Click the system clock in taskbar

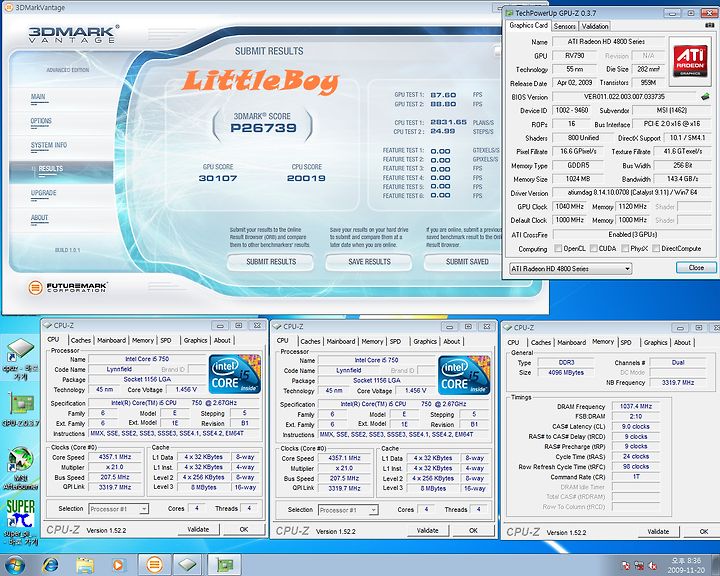pos(686,565)
